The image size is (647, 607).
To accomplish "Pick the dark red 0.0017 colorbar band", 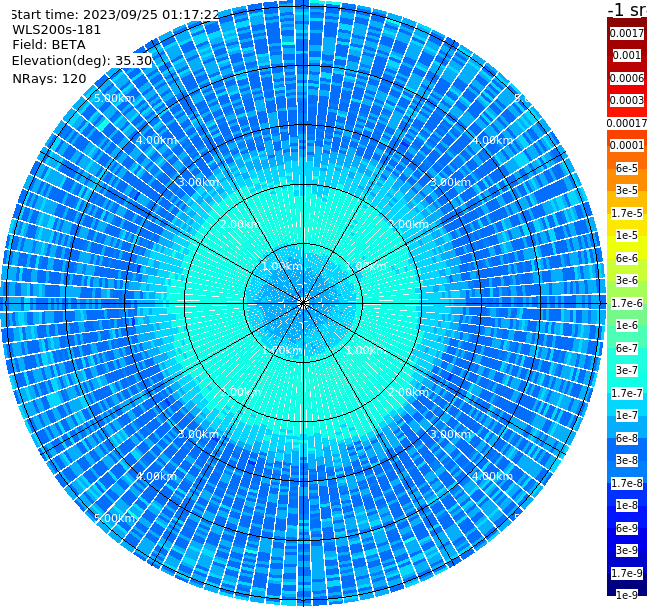I will [x=627, y=33].
